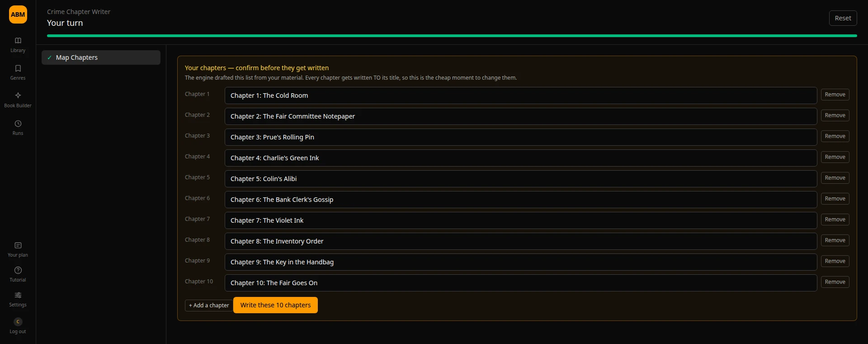Click 'Your chapters — confirm before they get written'
This screenshot has width=868, height=344.
(257, 68)
